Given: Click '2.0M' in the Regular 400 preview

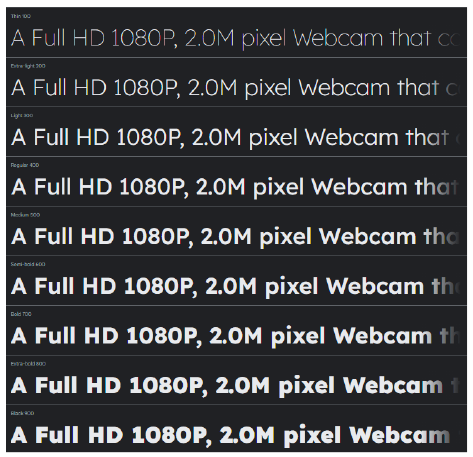Looking at the screenshot, I should [x=221, y=187].
